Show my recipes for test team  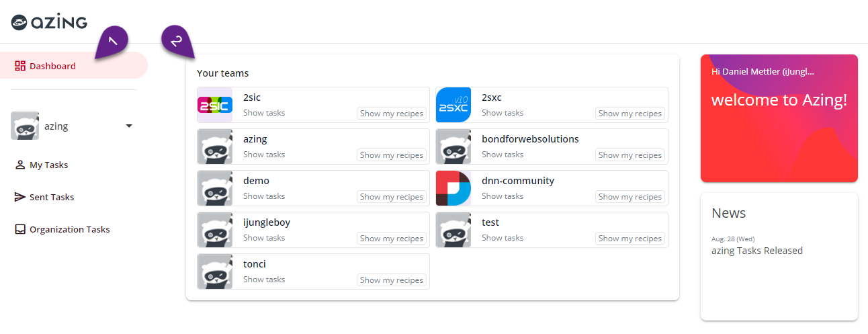pos(630,239)
